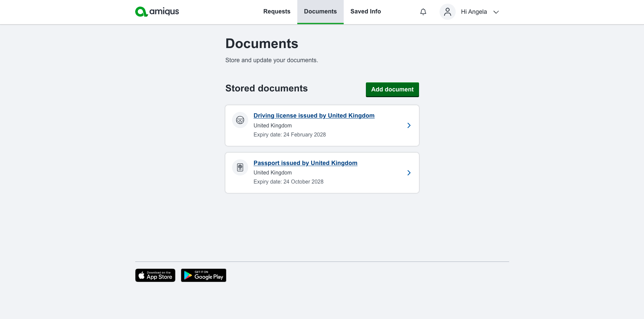Screen dimensions: 644x319
Task: Expand the Hi Angela account menu chevron
Action: click(496, 12)
